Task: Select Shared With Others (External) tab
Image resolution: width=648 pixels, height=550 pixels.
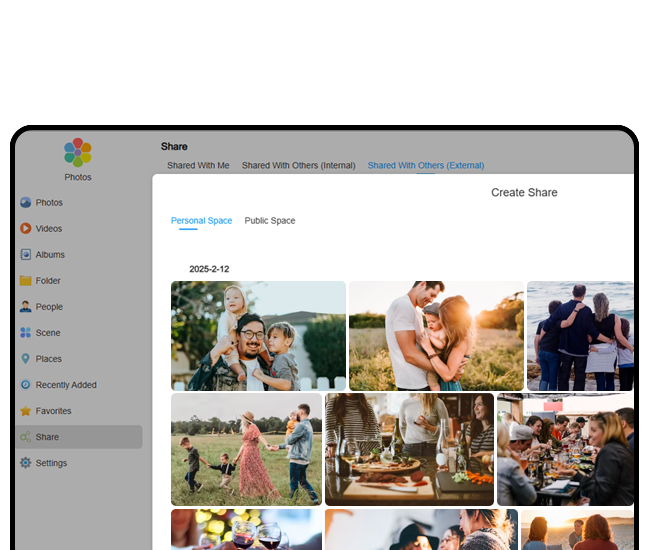Action: 425,166
